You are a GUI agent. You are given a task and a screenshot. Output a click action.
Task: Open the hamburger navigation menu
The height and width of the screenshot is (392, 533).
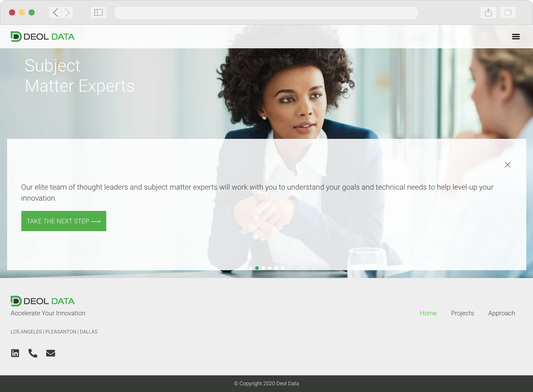click(516, 37)
